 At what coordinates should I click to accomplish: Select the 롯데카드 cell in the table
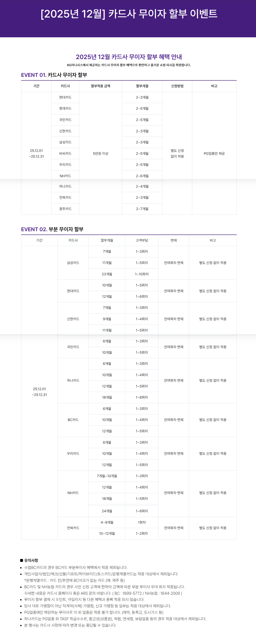(x=65, y=109)
